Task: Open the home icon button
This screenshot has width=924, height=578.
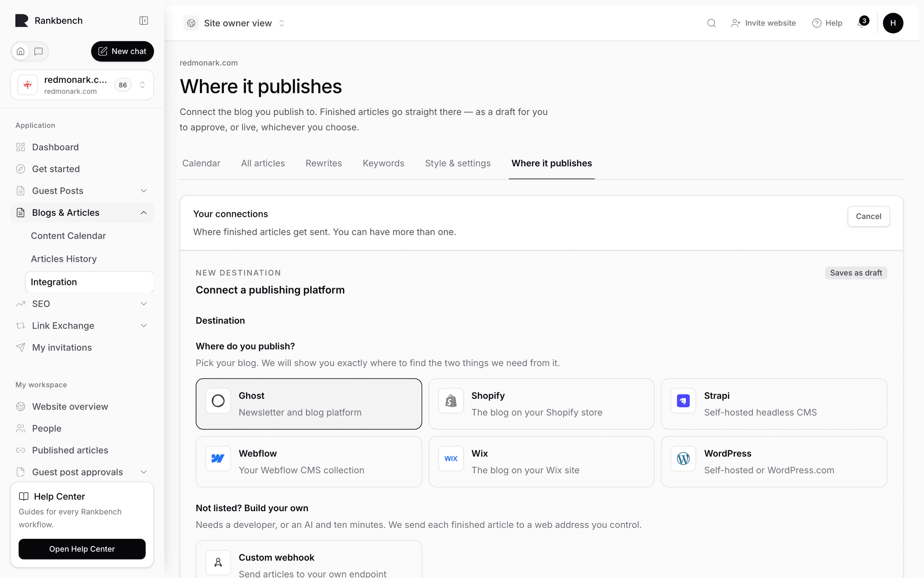Action: pos(21,51)
